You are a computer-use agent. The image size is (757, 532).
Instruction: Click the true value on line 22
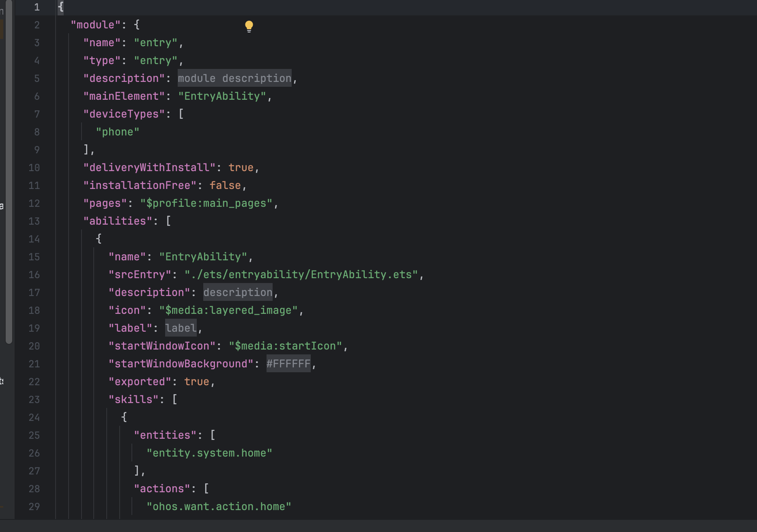197,382
